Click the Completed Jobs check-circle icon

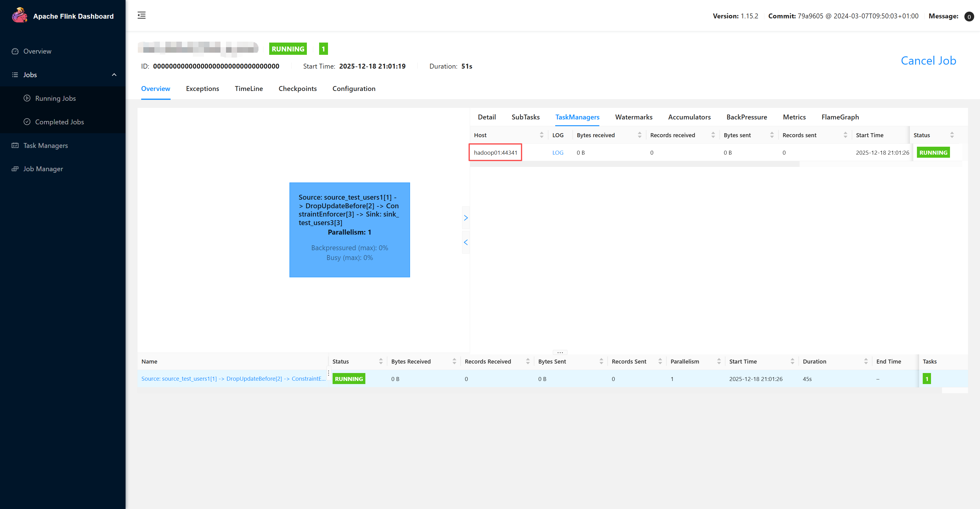27,122
